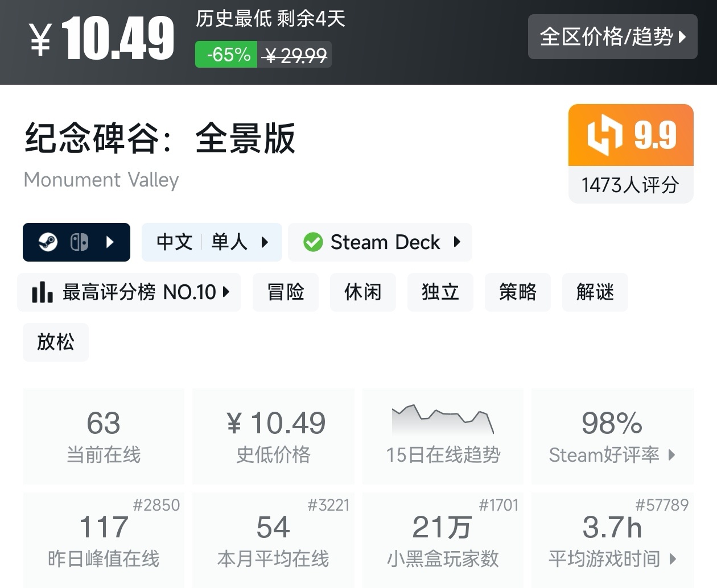This screenshot has width=717, height=588.
Task: Select the 解谜 tag
Action: [x=595, y=292]
